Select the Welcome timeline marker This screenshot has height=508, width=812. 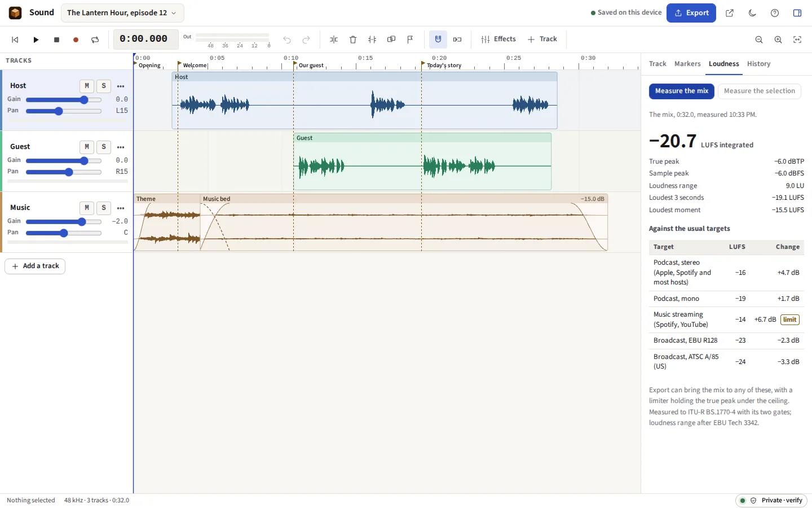coord(193,65)
